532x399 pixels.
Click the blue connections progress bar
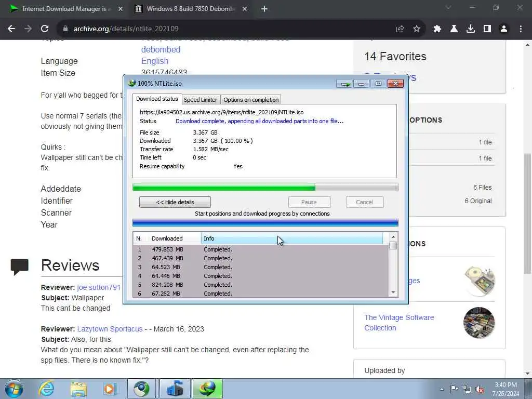265,222
